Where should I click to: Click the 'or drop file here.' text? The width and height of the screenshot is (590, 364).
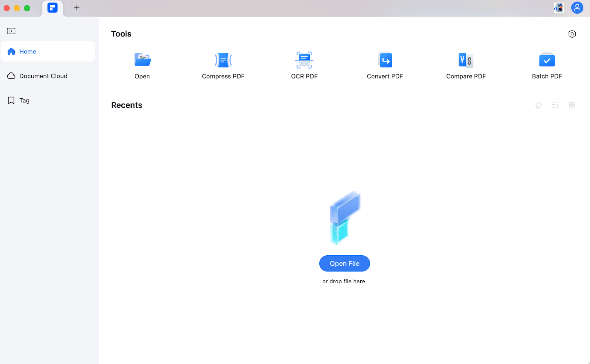pyautogui.click(x=344, y=281)
